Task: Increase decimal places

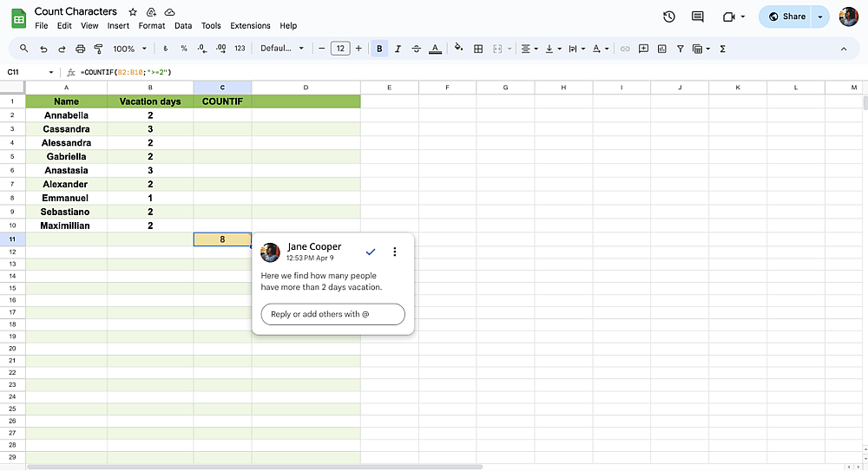Action: (x=220, y=49)
